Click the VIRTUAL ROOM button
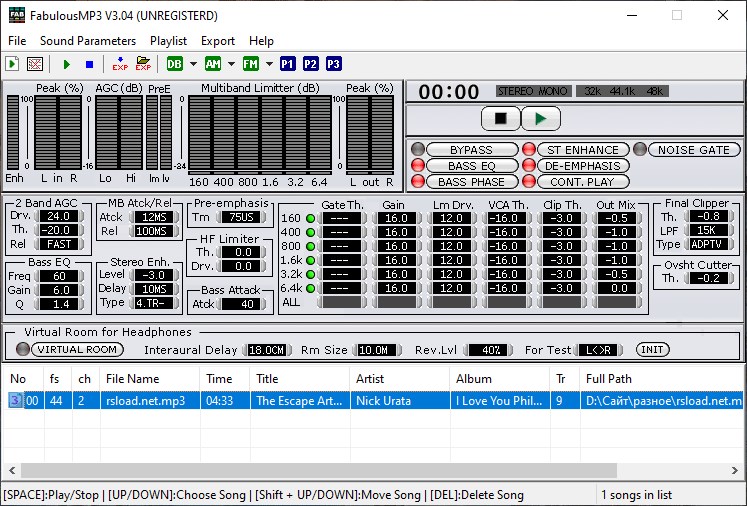Image resolution: width=747 pixels, height=506 pixels. pyautogui.click(x=77, y=350)
